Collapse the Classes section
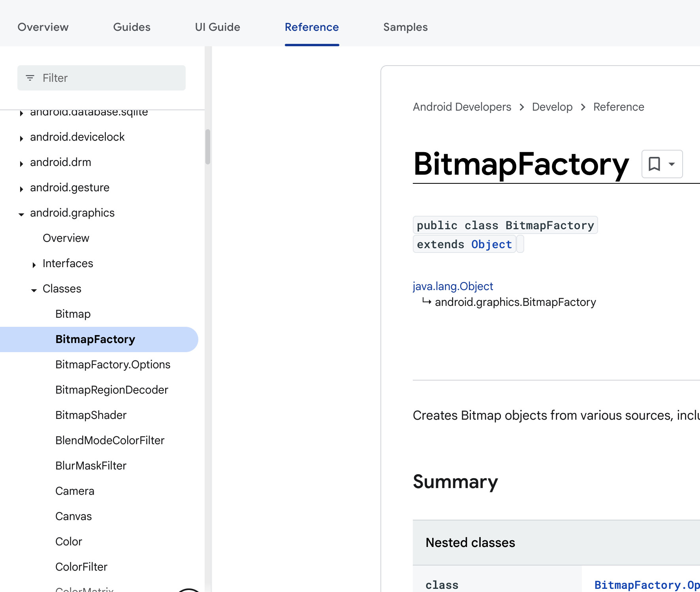Viewport: 700px width, 592px height. [34, 290]
